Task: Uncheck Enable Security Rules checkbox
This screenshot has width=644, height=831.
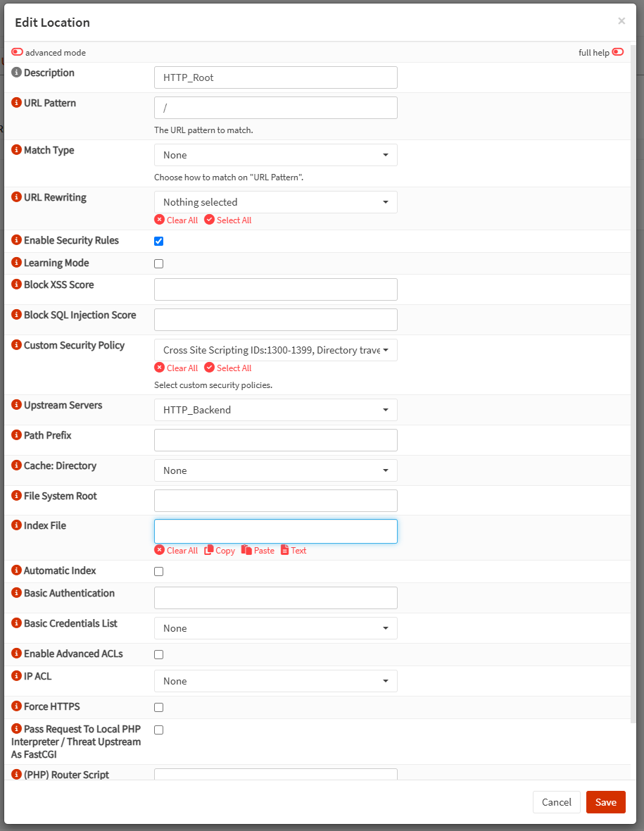Action: (159, 241)
